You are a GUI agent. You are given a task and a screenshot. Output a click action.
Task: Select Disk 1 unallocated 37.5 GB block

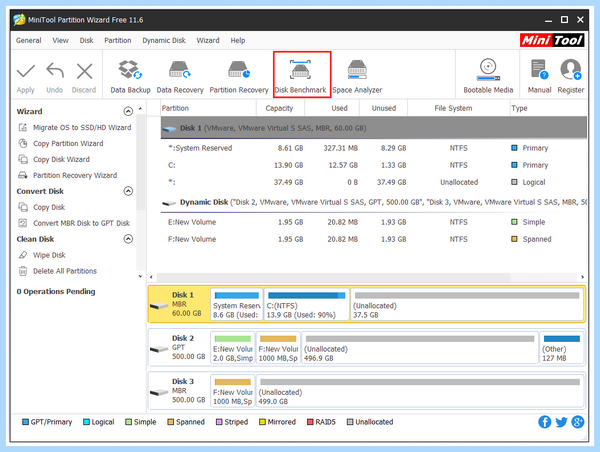pos(467,305)
